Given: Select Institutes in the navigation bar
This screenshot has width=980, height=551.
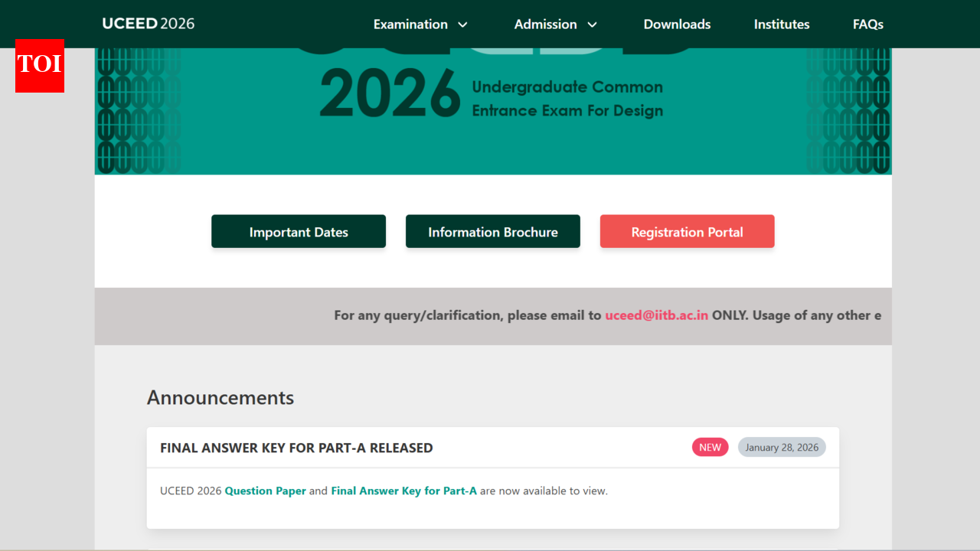Looking at the screenshot, I should click(x=782, y=24).
